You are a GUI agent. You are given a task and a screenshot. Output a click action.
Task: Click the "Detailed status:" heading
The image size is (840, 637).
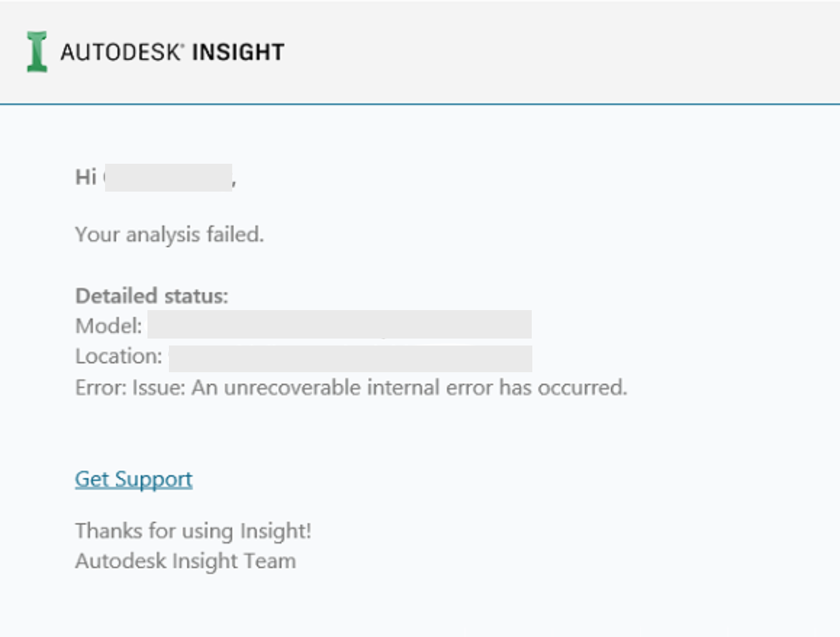[x=152, y=296]
